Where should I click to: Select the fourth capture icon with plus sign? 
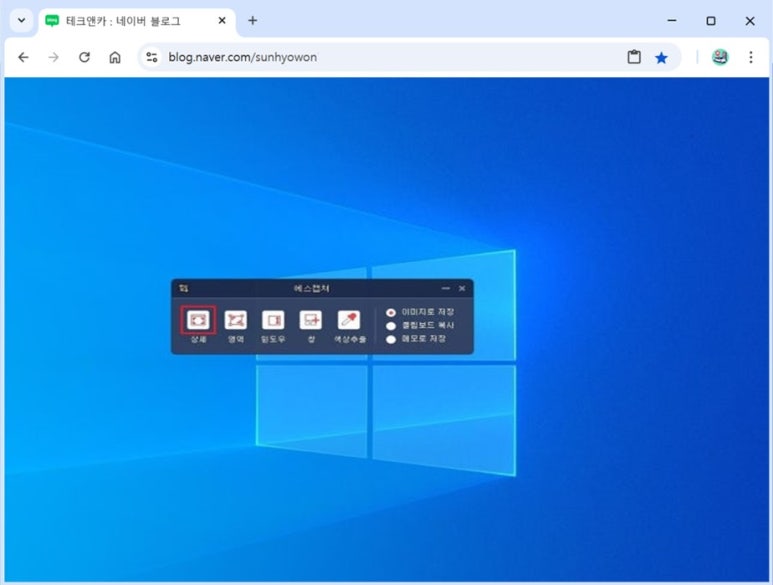311,320
